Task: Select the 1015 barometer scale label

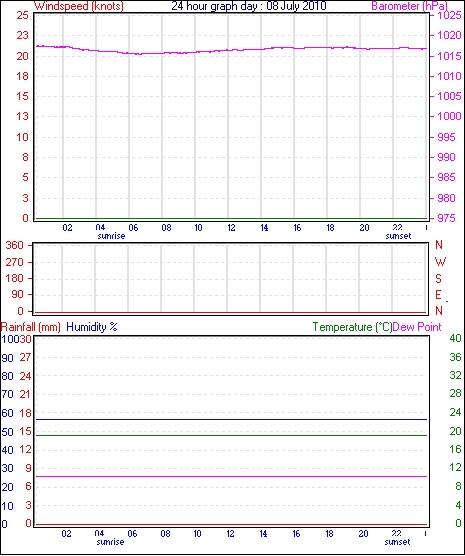Action: point(450,56)
